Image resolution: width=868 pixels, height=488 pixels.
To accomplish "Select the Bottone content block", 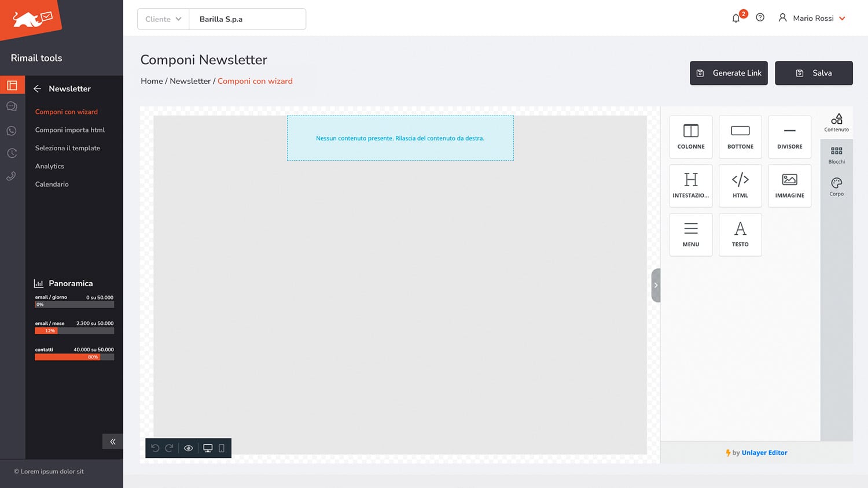I will [740, 137].
